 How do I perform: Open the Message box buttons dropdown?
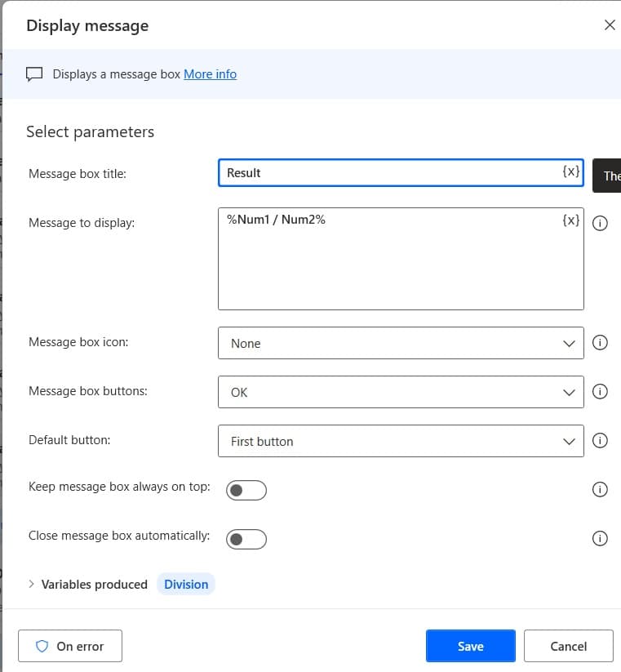(x=401, y=392)
